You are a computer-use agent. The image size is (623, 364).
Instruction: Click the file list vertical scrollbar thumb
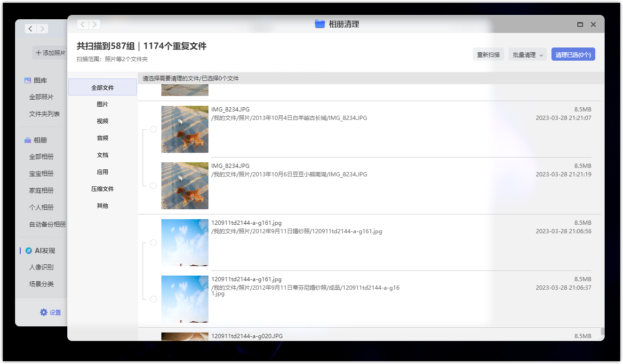602,332
